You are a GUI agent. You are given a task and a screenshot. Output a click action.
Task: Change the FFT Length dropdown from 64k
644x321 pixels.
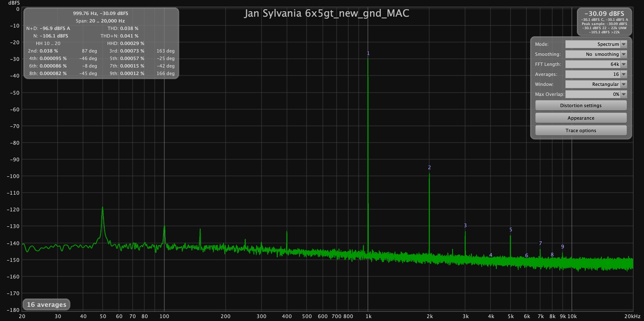tap(596, 64)
